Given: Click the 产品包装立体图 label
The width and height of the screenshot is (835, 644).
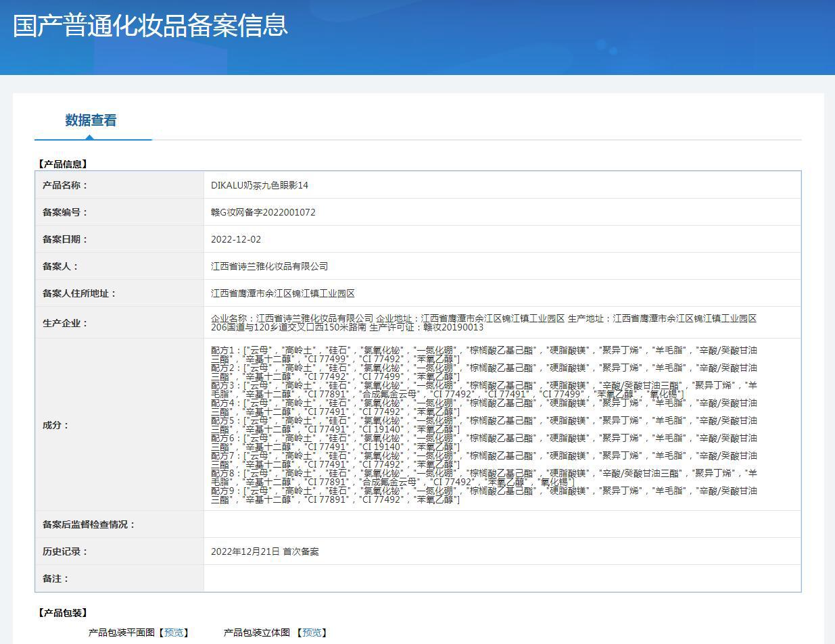Looking at the screenshot, I should [x=256, y=633].
